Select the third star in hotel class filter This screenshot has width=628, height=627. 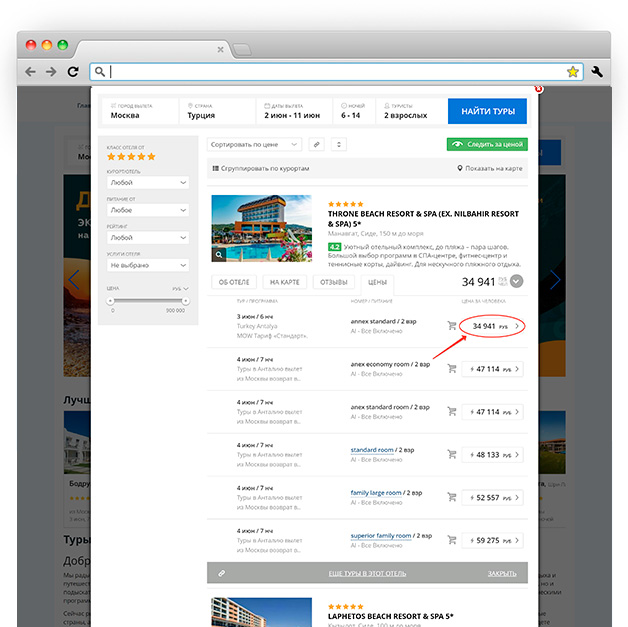[x=131, y=157]
